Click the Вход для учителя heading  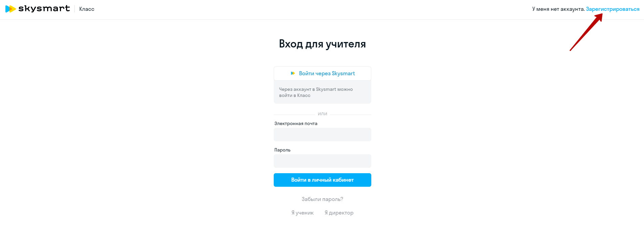point(322,44)
